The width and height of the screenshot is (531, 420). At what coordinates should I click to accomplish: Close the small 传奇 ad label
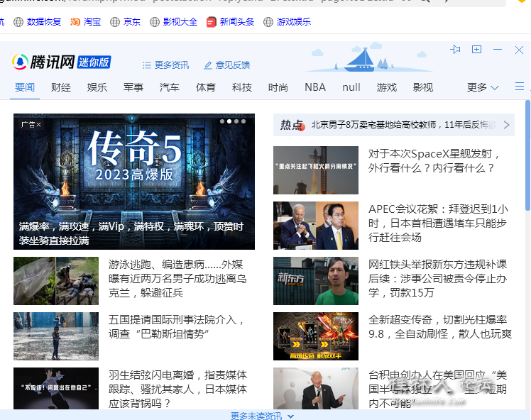[351, 320]
